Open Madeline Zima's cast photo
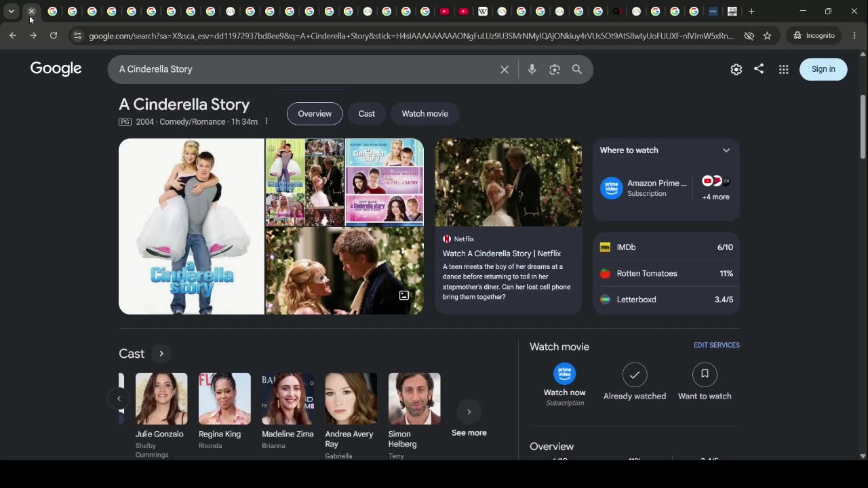The image size is (868, 488). pyautogui.click(x=288, y=399)
